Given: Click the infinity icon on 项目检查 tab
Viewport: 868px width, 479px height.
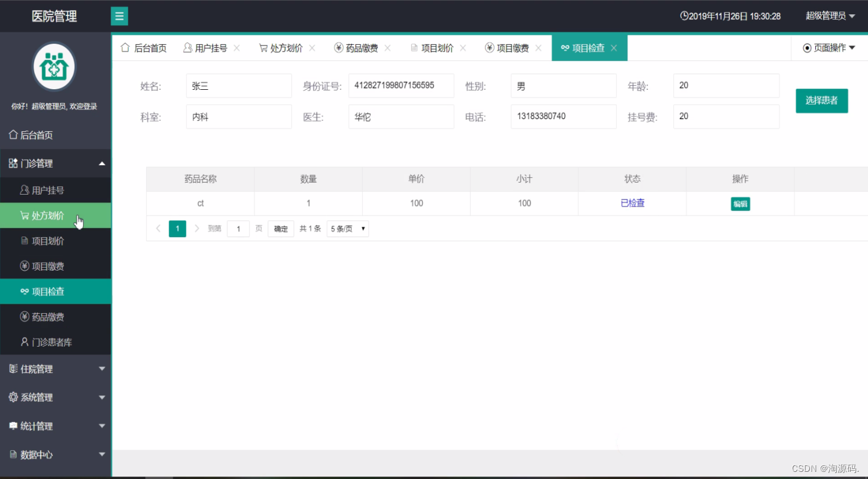Looking at the screenshot, I should pos(565,48).
